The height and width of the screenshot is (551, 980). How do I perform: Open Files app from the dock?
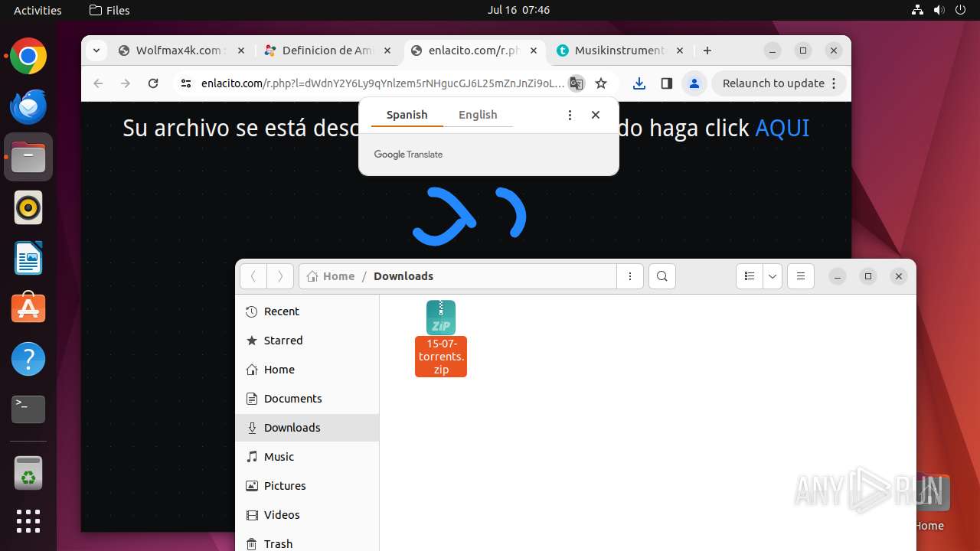point(28,157)
